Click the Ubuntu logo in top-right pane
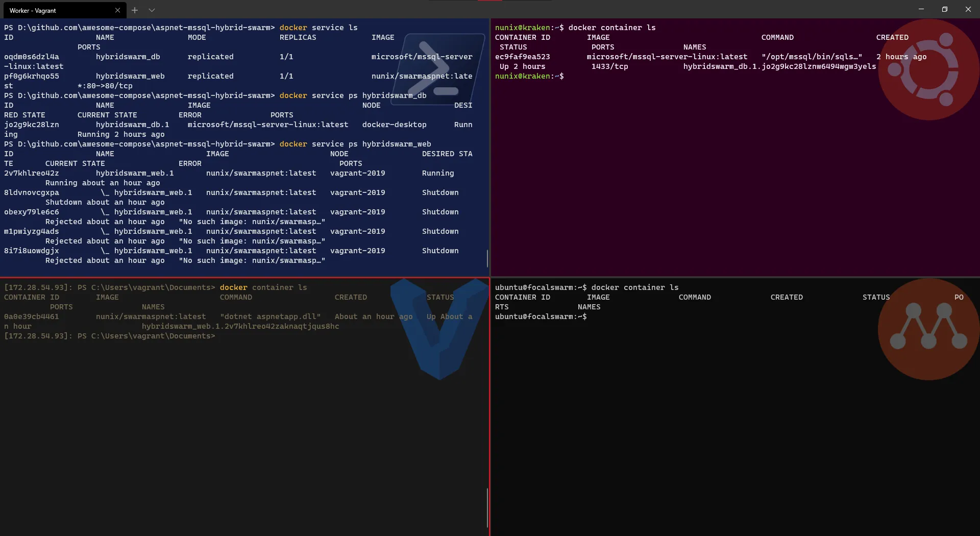This screenshot has height=536, width=980. (x=928, y=70)
